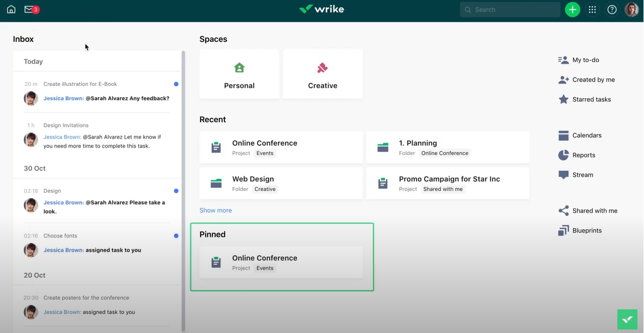Screen dimensions: 644x333
Task: Click green Wrike checkmark widget at corner
Action: click(x=627, y=319)
